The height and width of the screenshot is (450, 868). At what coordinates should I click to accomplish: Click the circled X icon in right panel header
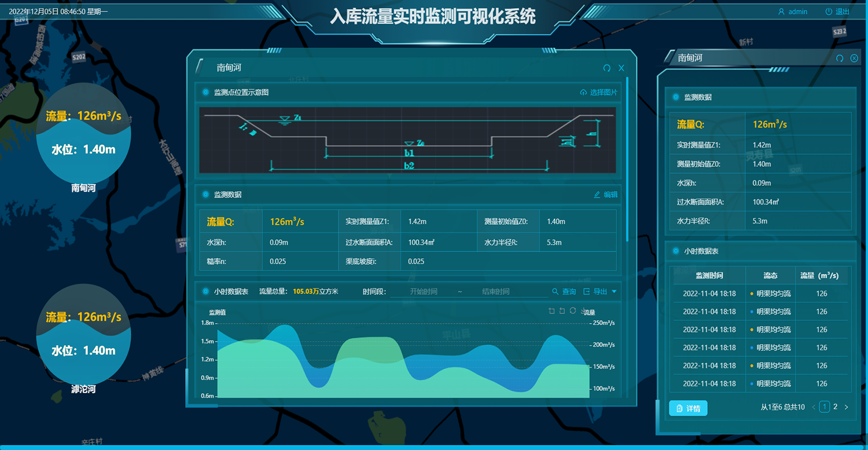tap(854, 58)
